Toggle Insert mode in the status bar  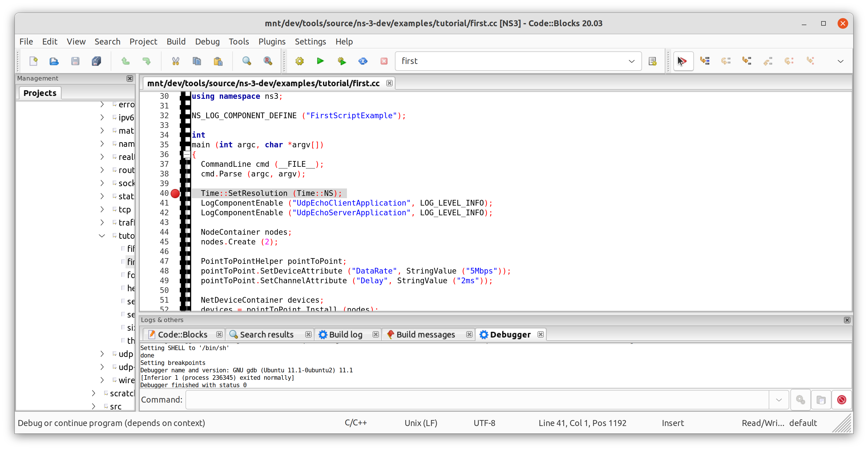click(673, 423)
